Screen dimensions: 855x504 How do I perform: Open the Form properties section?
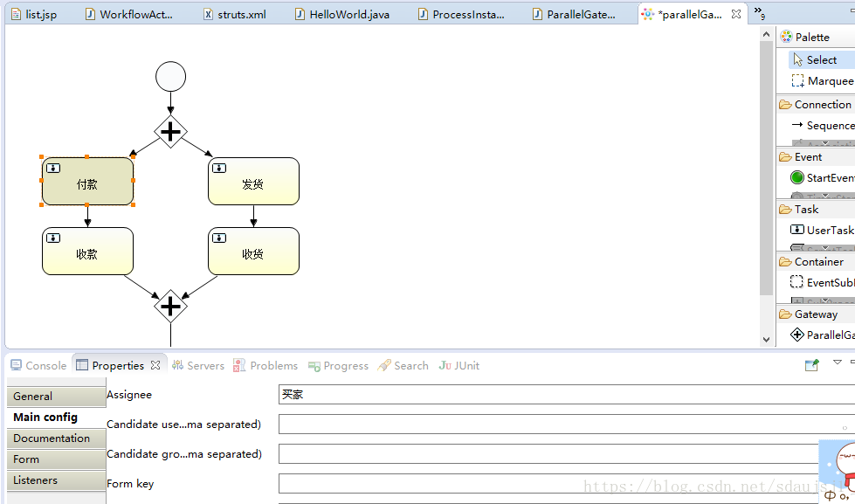[56, 459]
